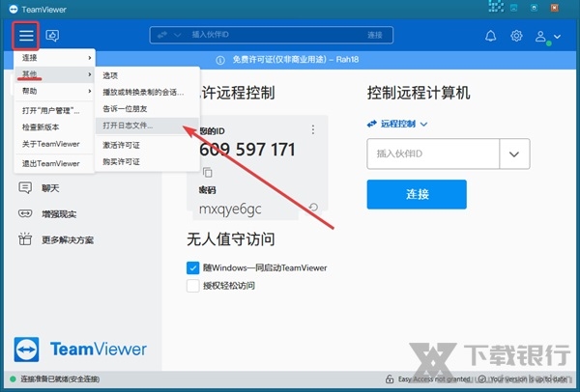
Task: Click the blue 连接 button
Action: coord(417,194)
